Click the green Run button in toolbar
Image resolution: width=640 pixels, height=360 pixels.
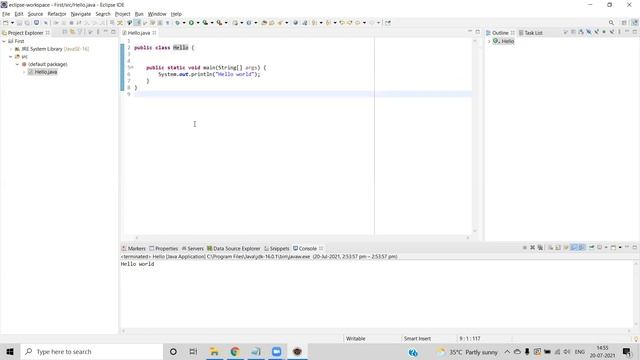(x=191, y=23)
